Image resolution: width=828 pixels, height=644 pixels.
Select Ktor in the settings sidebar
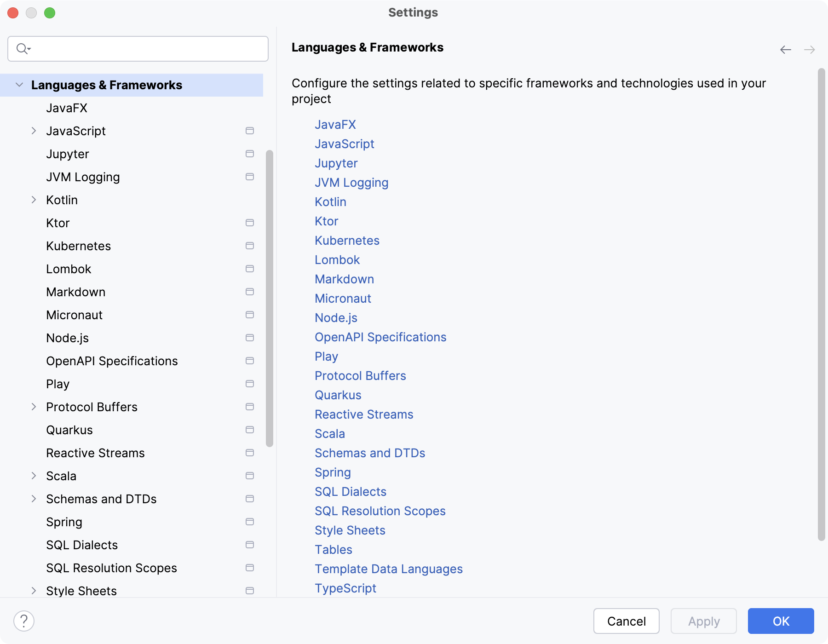click(58, 223)
